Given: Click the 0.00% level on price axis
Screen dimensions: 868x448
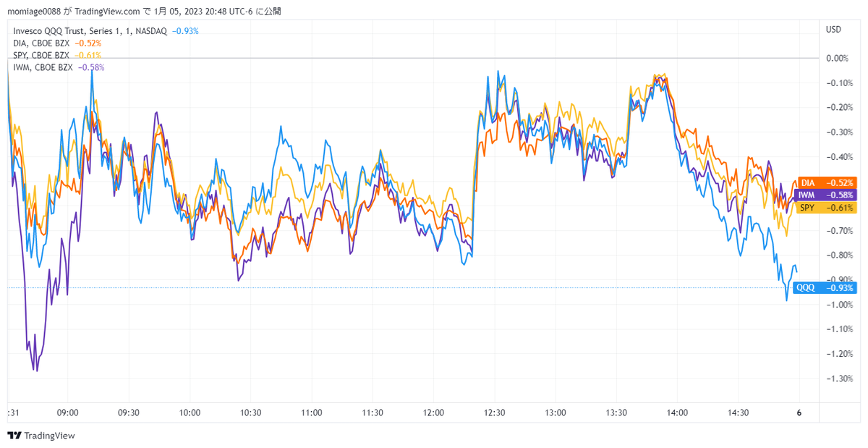Looking at the screenshot, I should [x=838, y=58].
